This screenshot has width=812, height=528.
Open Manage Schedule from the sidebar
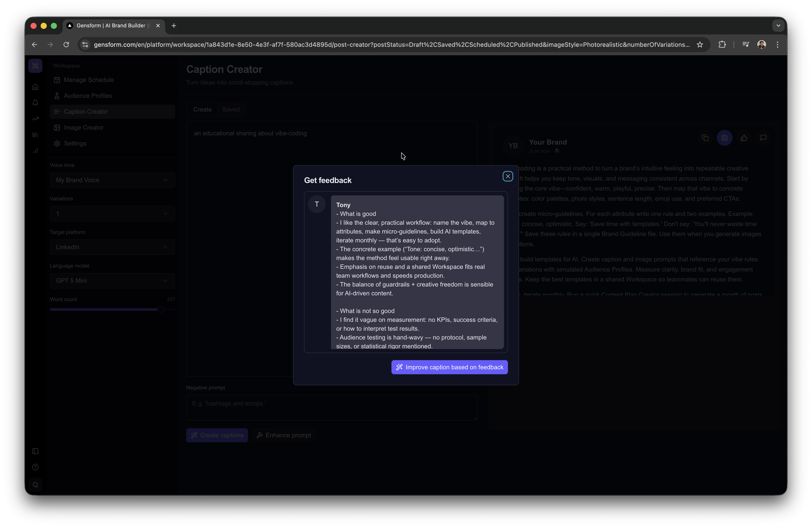pyautogui.click(x=88, y=80)
